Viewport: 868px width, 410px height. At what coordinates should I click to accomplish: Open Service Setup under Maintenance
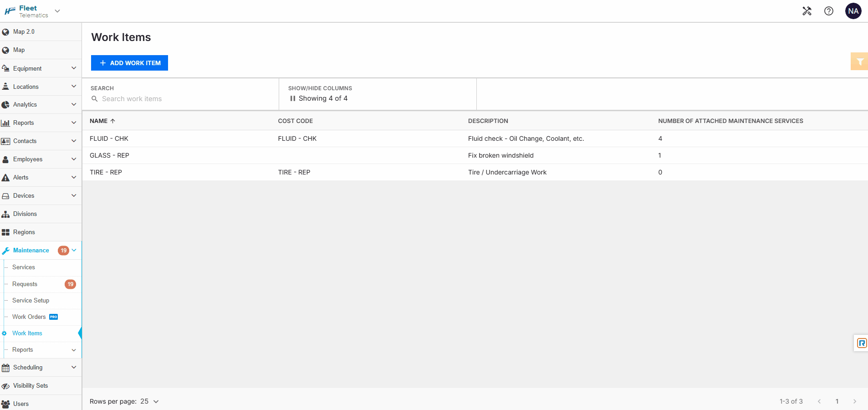click(x=31, y=301)
